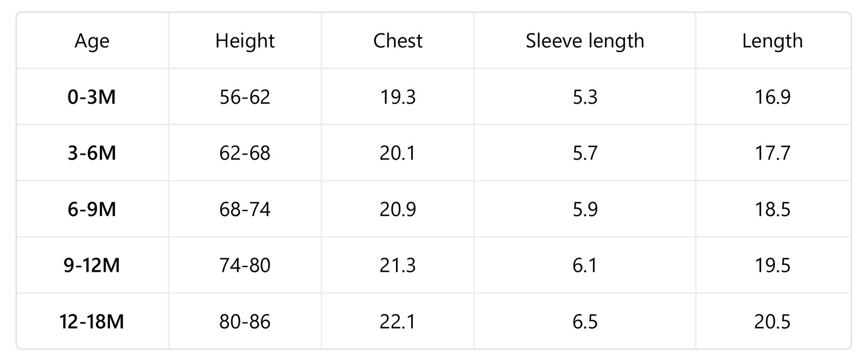
Task: Select the 9-12M age row label
Action: (92, 265)
